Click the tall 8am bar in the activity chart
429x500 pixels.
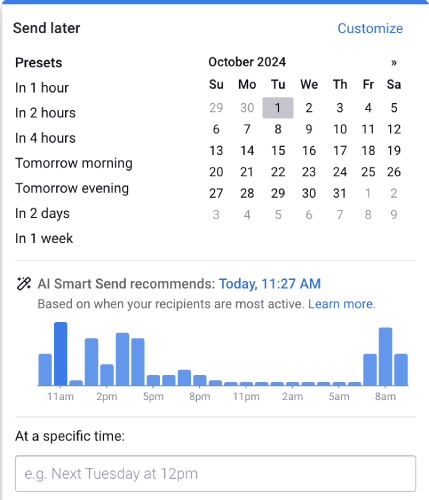[x=385, y=356]
